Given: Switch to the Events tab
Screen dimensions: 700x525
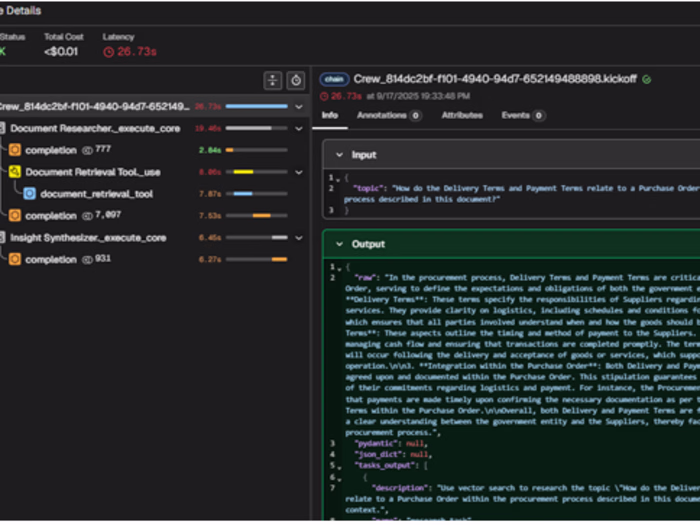Looking at the screenshot, I should [x=523, y=116].
